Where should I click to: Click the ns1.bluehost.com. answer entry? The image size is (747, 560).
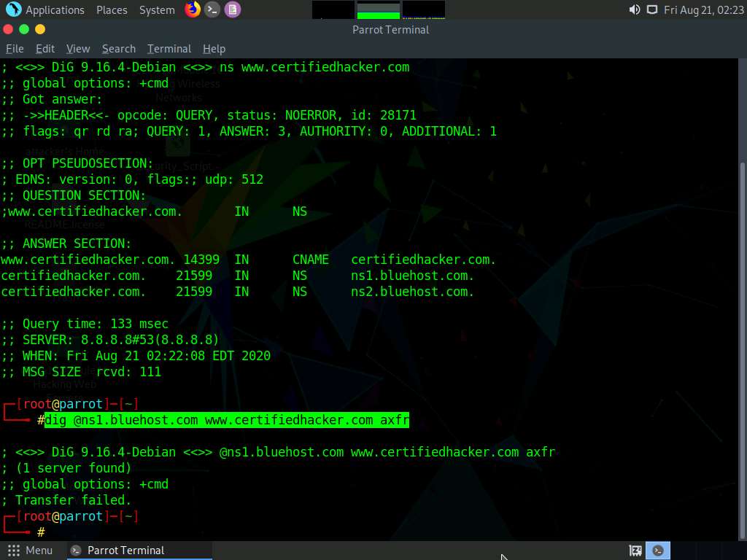413,276
